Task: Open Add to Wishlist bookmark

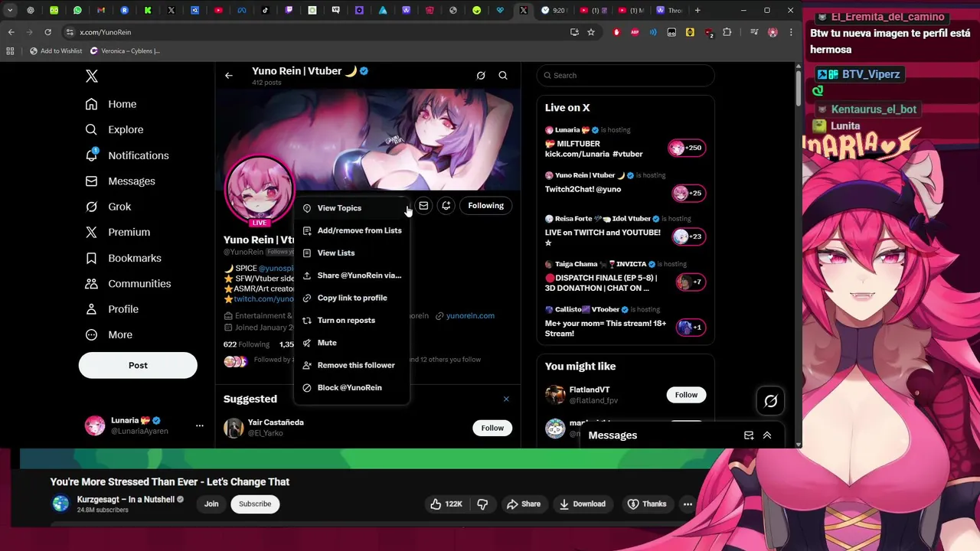Action: click(x=56, y=51)
